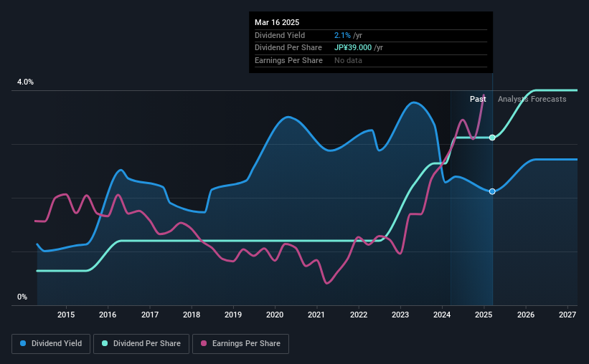
Task: Click the 0% y-axis label
Action: point(22,297)
